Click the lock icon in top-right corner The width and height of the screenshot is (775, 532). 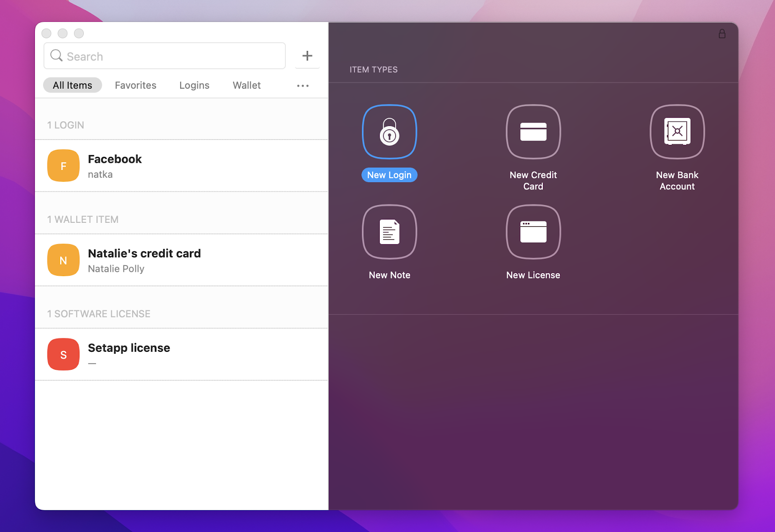[x=722, y=34]
